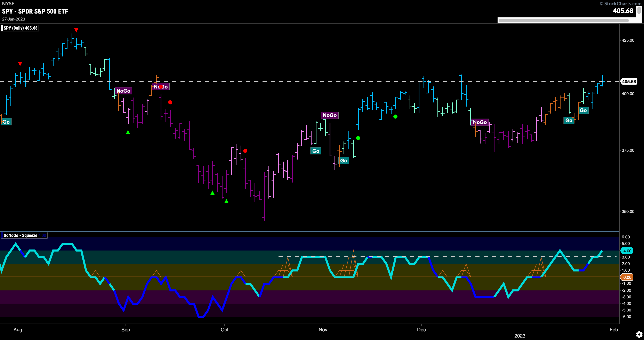Click the NoGo label above the November bars

(x=330, y=115)
